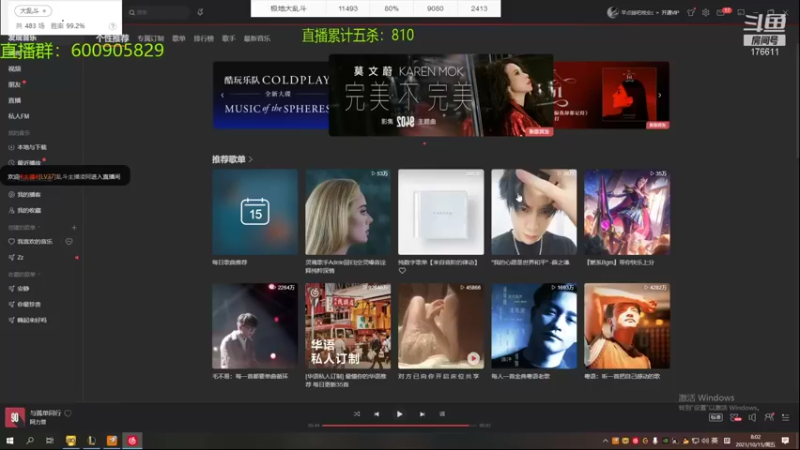
Task: Like the currently playing song
Action: pyautogui.click(x=68, y=413)
